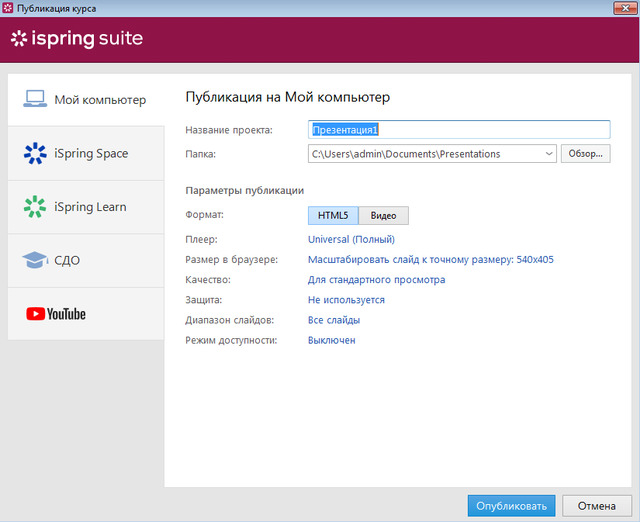
Task: Click the Отмена button
Action: pos(596,504)
